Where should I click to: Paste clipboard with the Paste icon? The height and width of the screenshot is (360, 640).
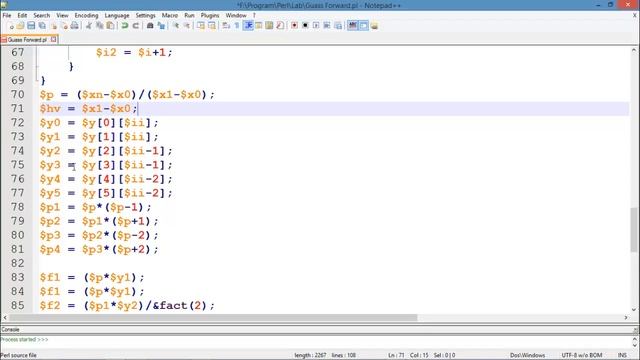(110, 26)
